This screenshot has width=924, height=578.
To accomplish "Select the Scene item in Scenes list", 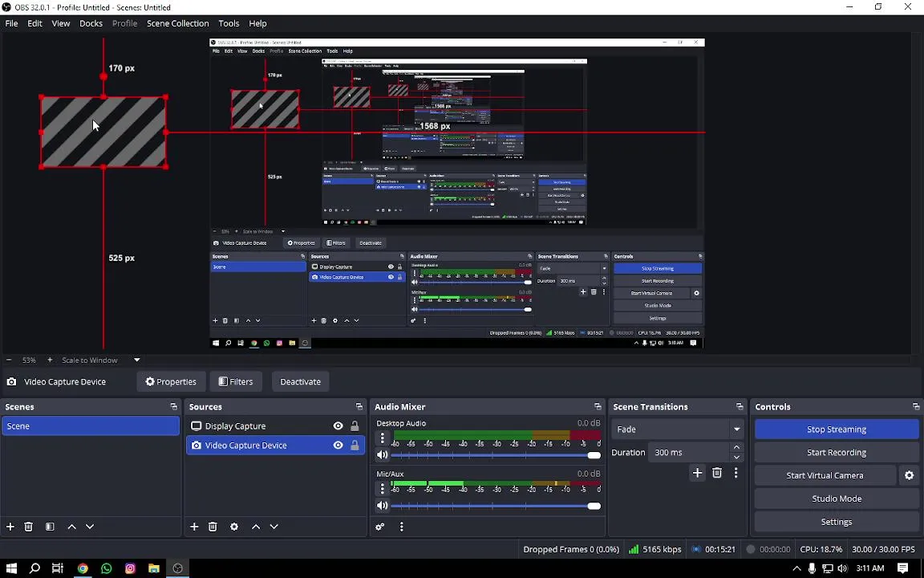I will (90, 425).
